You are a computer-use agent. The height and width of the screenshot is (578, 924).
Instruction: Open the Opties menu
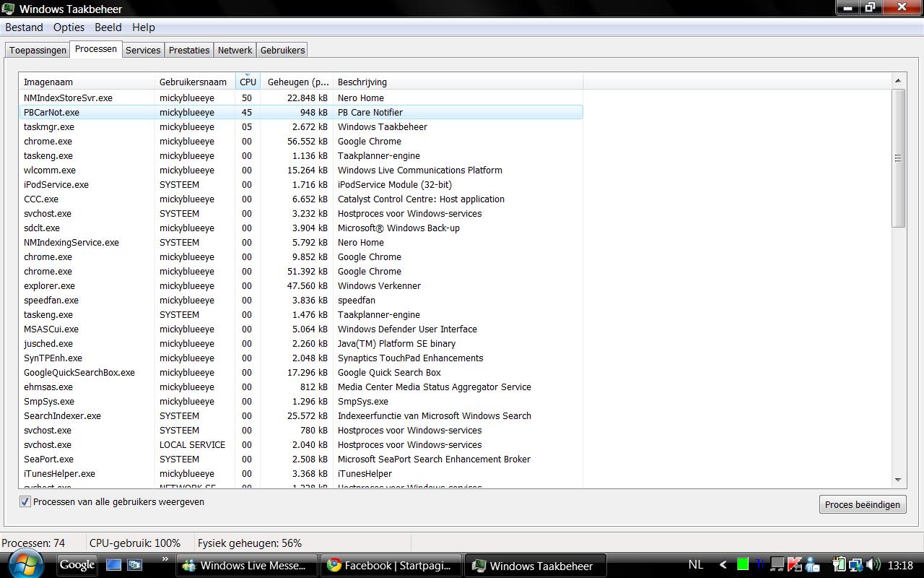(x=69, y=27)
